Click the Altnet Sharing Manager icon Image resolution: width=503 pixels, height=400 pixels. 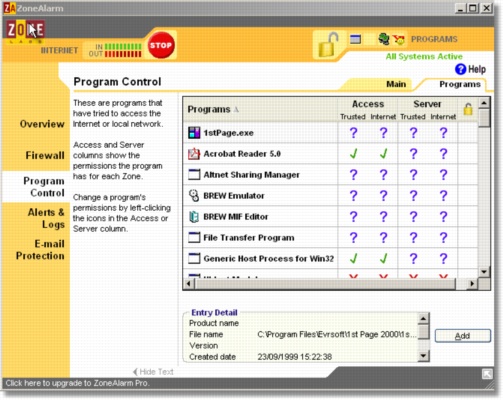pyautogui.click(x=194, y=175)
